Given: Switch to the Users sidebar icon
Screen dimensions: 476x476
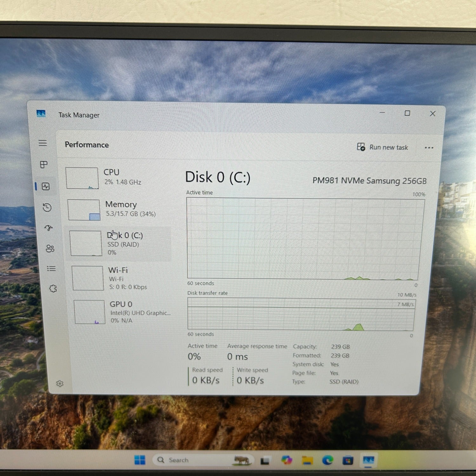Looking at the screenshot, I should coord(50,248).
